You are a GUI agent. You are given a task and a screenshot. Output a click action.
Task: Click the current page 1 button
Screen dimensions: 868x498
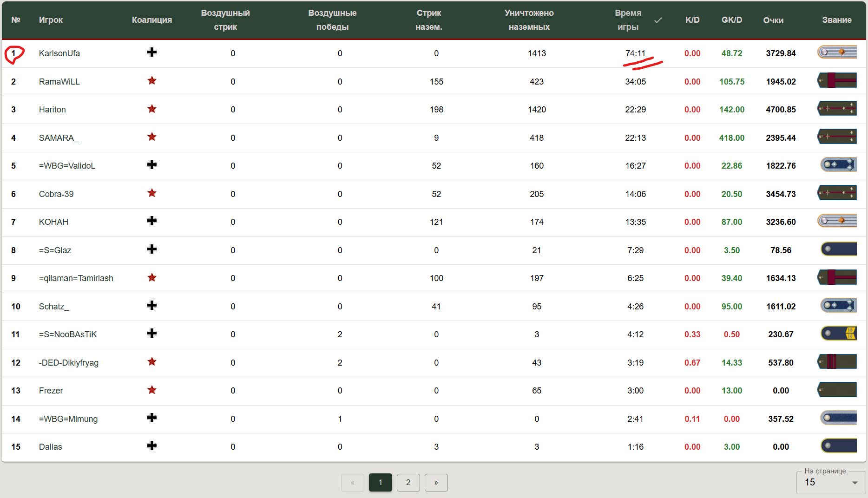pos(380,482)
